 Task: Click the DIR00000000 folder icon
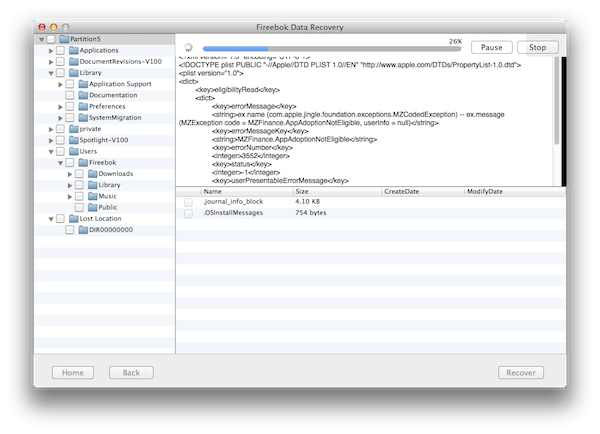(x=83, y=230)
